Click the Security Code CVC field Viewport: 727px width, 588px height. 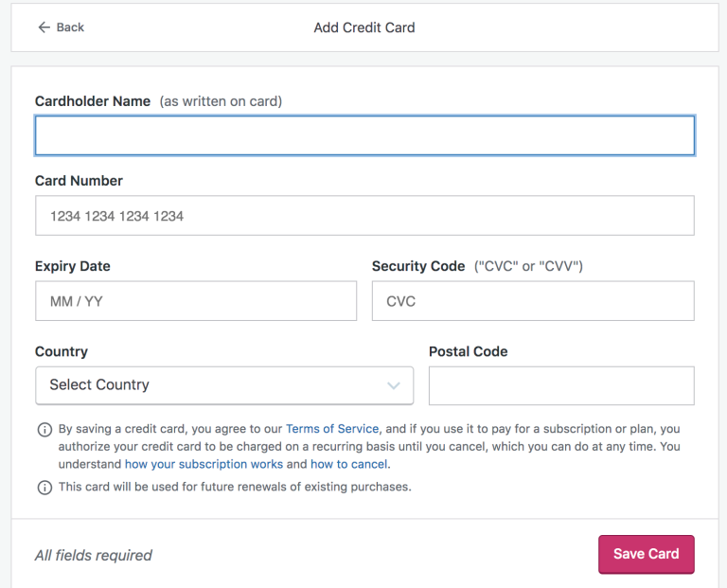pos(533,301)
